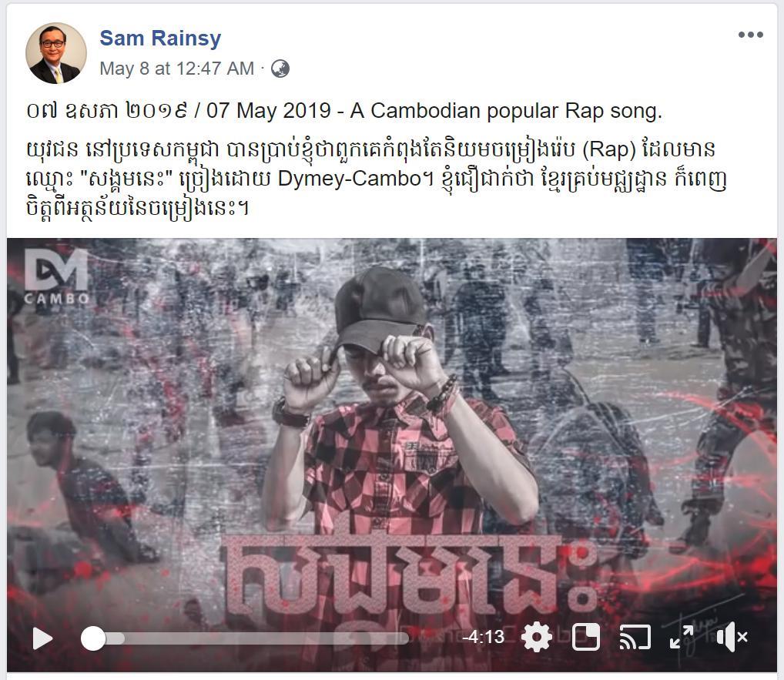Unmute the video via the speaker icon
The height and width of the screenshot is (680, 784).
click(x=732, y=638)
